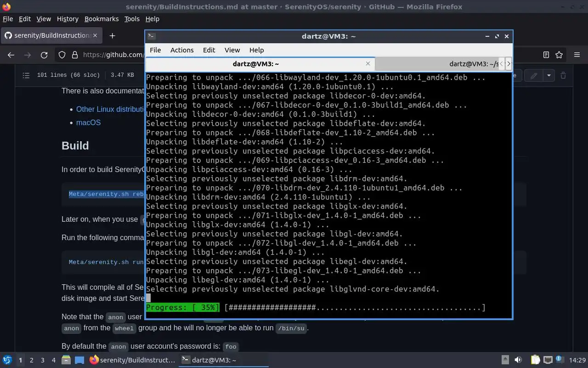Screen dimensions: 588x368
Task: Open Firefox File menu
Action: coord(8,19)
